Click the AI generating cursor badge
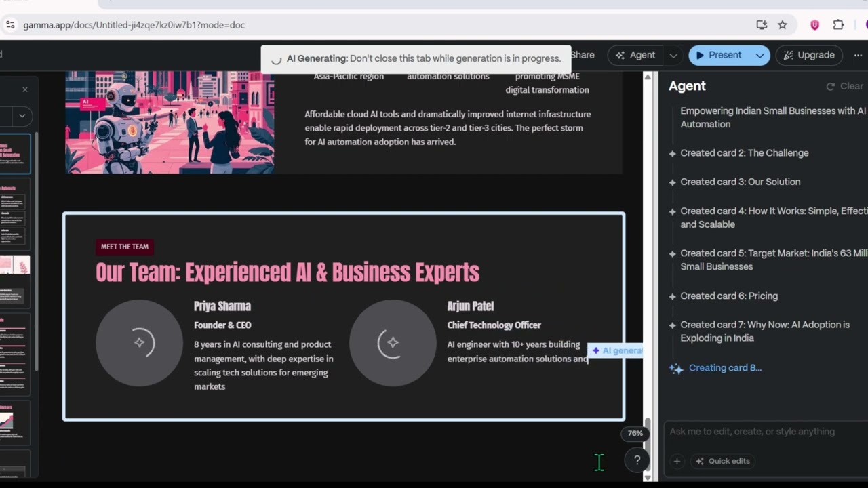The image size is (868, 488). (x=615, y=350)
